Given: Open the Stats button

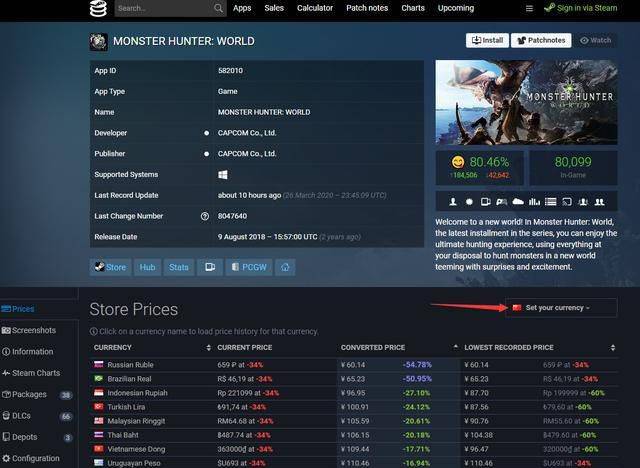Looking at the screenshot, I should pyautogui.click(x=179, y=267).
